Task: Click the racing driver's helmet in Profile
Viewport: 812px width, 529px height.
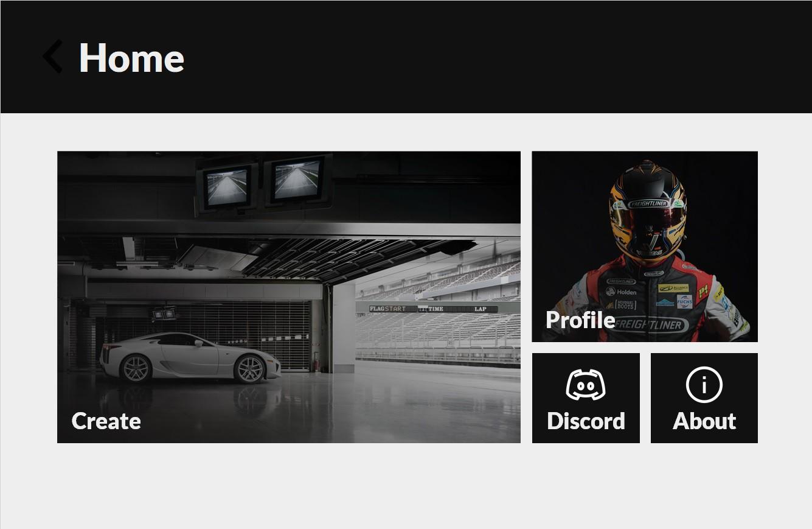Action: pyautogui.click(x=647, y=210)
